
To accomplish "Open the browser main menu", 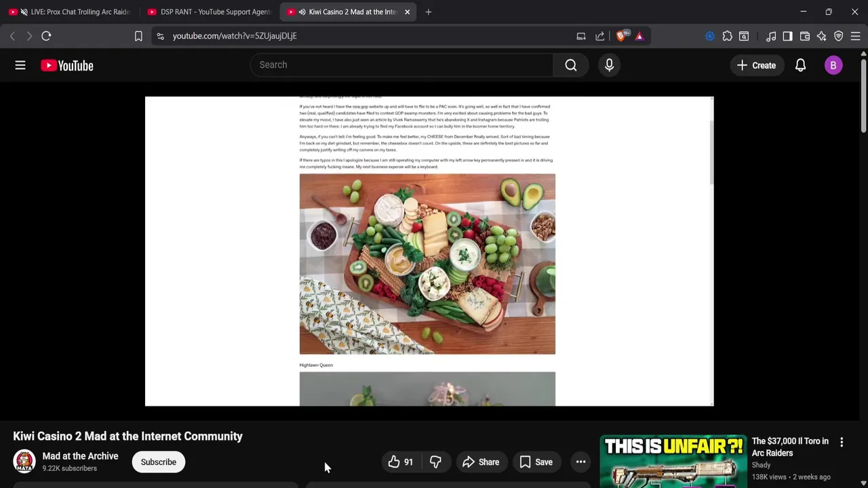I will [x=856, y=36].
